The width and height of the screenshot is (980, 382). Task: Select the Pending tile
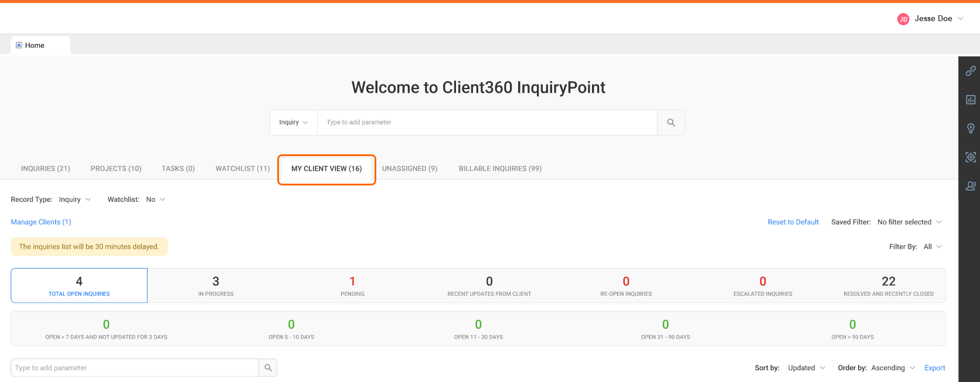352,286
